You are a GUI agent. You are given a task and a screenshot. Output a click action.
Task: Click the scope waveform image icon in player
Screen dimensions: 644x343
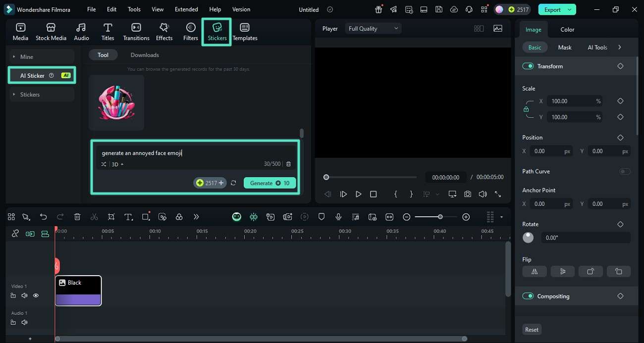point(498,29)
